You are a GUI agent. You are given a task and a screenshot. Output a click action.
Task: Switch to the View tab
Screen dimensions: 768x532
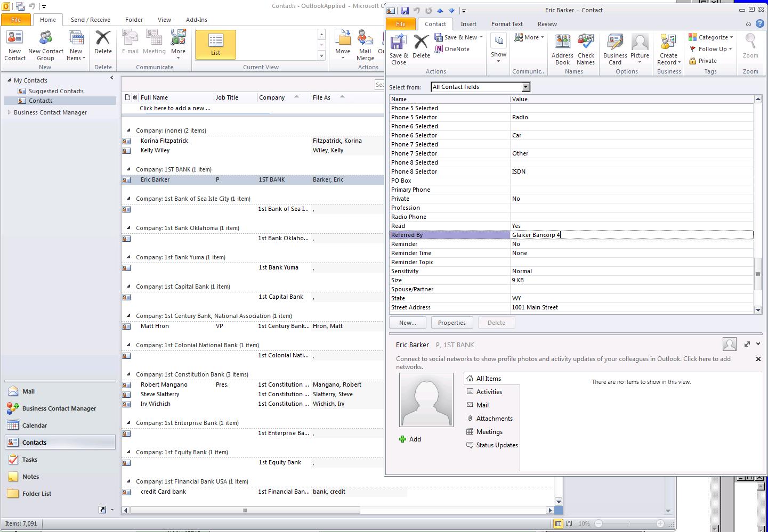click(x=164, y=20)
